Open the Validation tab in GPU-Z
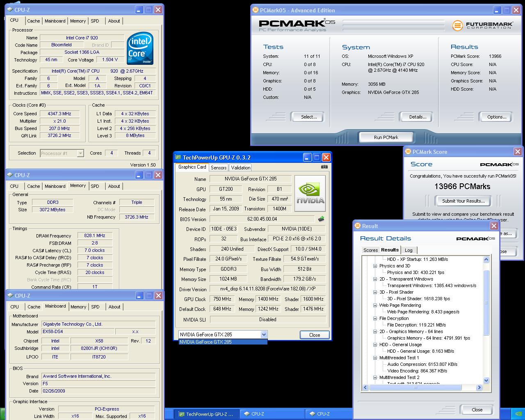525x420 pixels. click(x=240, y=168)
